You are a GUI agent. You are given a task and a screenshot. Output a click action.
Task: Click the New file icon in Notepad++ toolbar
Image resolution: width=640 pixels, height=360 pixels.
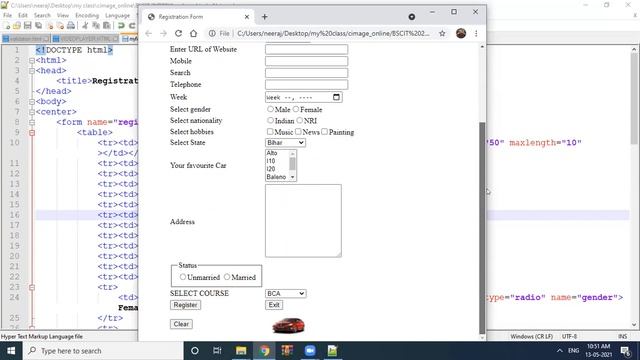[x=7, y=26]
